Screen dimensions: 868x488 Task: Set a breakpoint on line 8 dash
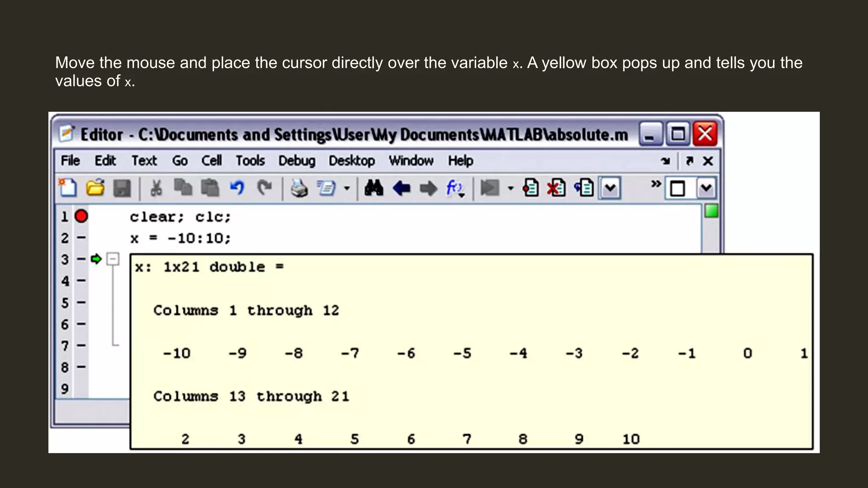click(x=81, y=367)
